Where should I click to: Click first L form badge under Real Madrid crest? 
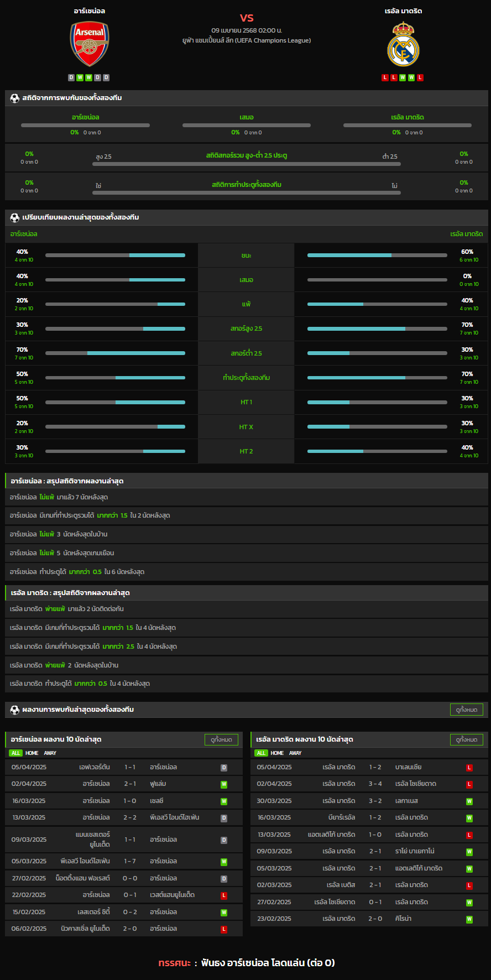385,77
